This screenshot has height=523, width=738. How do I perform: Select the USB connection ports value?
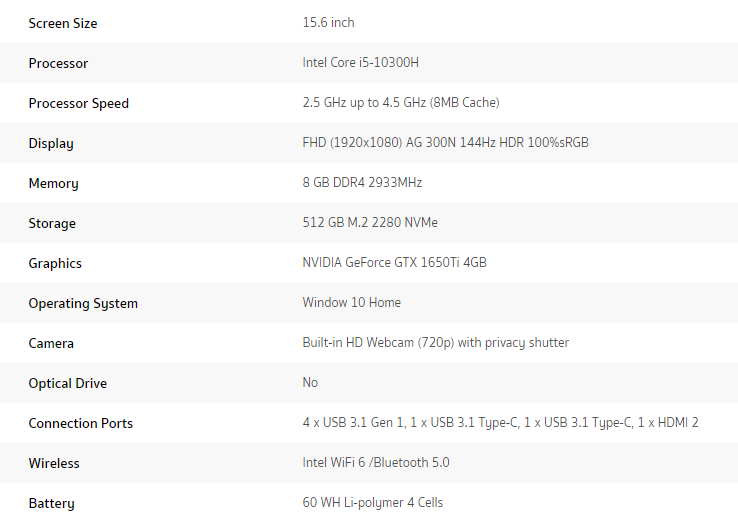coord(500,422)
